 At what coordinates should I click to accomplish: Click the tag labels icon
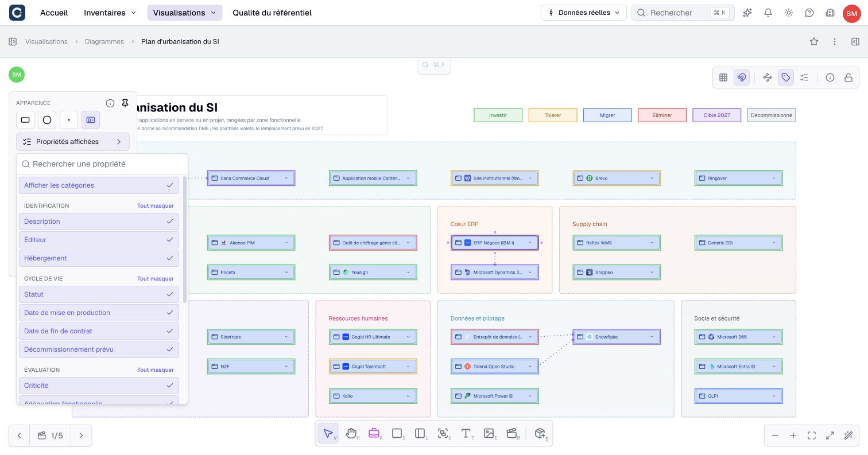coord(786,77)
